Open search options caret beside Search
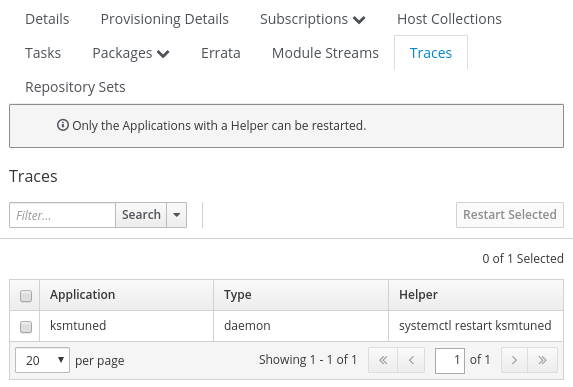573x387 pixels. coord(177,215)
